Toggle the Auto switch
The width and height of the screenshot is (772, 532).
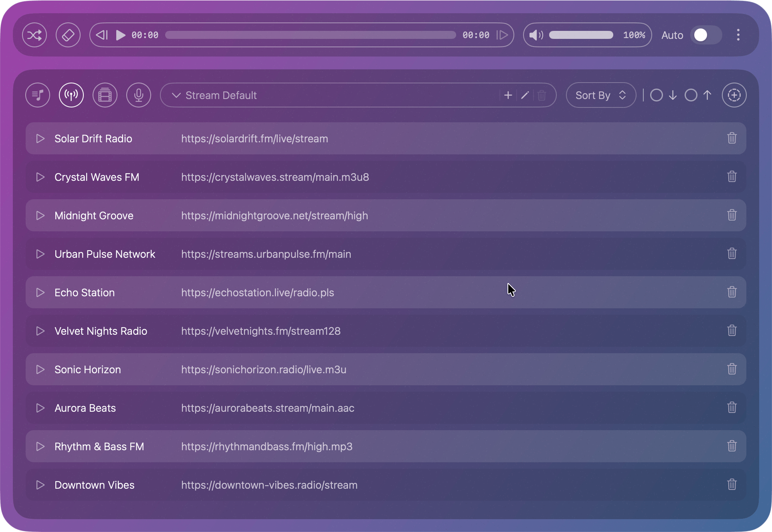pos(705,35)
